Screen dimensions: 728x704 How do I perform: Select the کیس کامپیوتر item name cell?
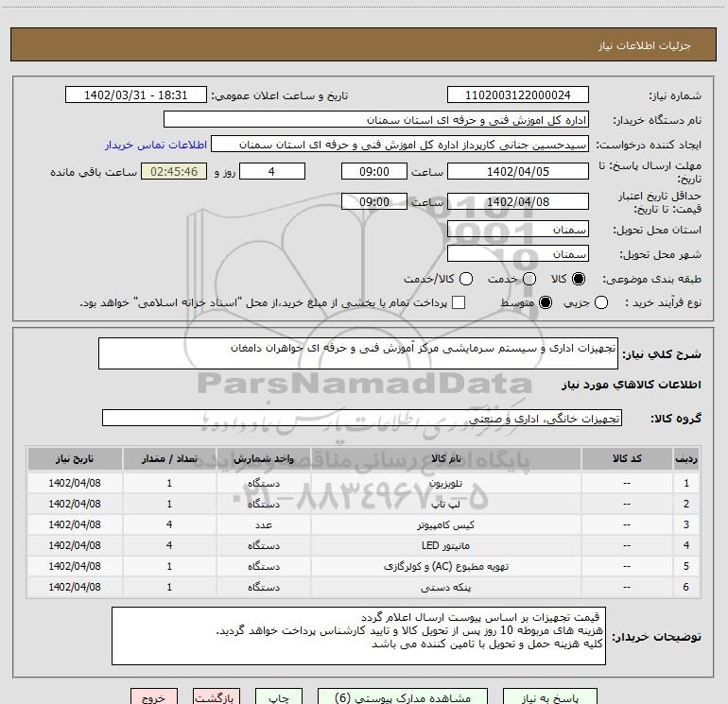coord(445,524)
